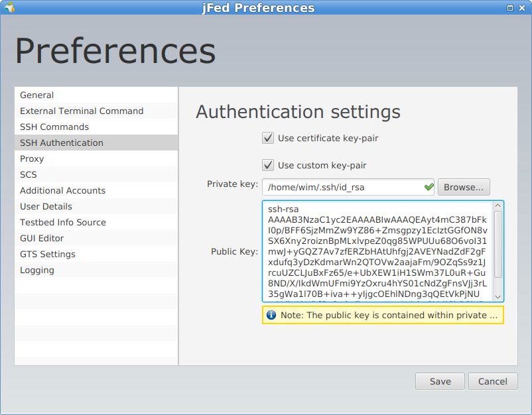Go to Proxy settings
This screenshot has width=532, height=415.
[96, 158]
